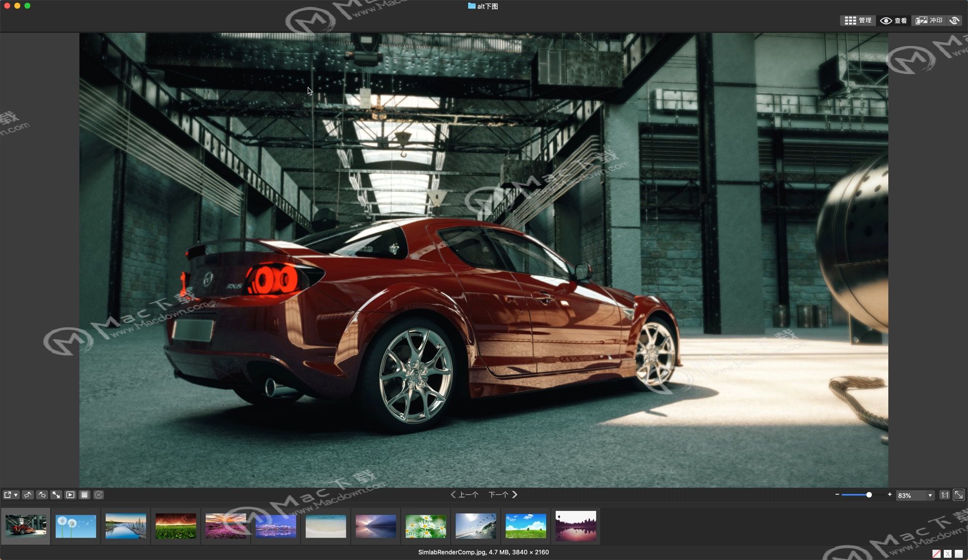Image resolution: width=968 pixels, height=560 pixels.
Task: Select the dark purple mountain reflection thumbnail
Action: click(376, 526)
